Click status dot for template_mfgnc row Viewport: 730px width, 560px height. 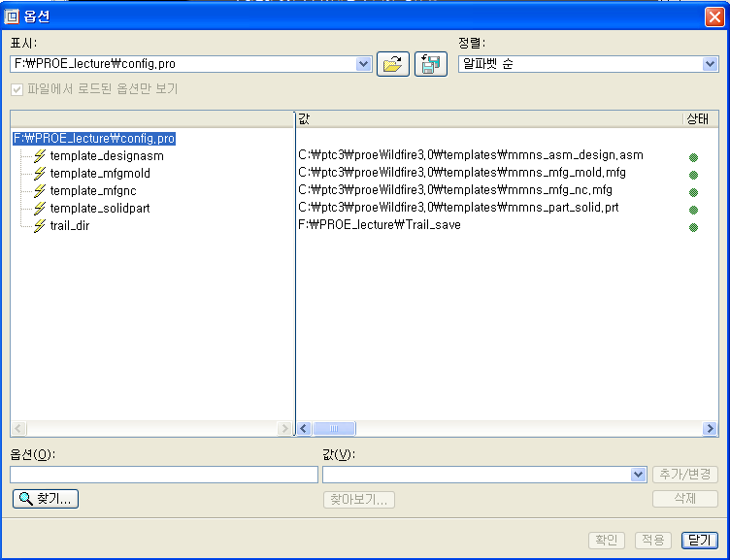tap(693, 192)
